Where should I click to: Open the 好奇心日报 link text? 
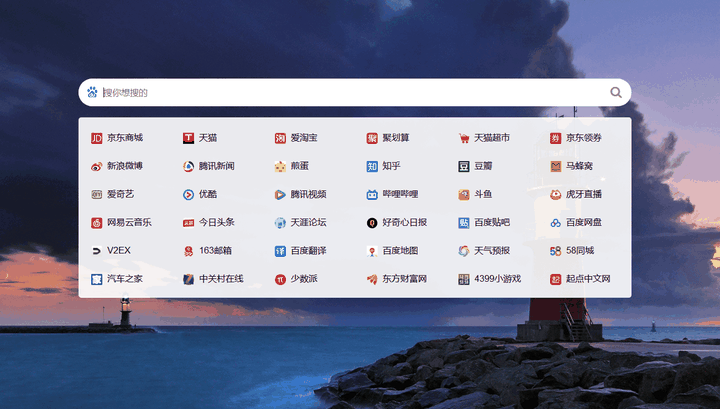pos(405,222)
